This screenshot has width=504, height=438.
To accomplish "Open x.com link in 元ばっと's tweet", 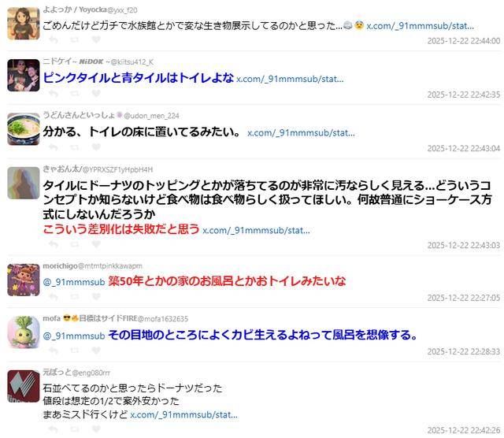I will coord(183,415).
